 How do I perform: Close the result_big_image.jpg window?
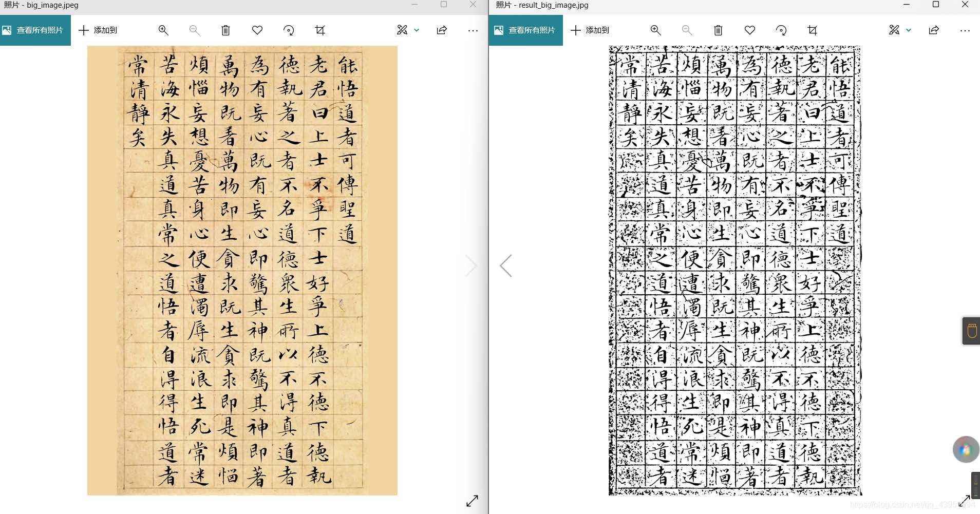coord(965,5)
